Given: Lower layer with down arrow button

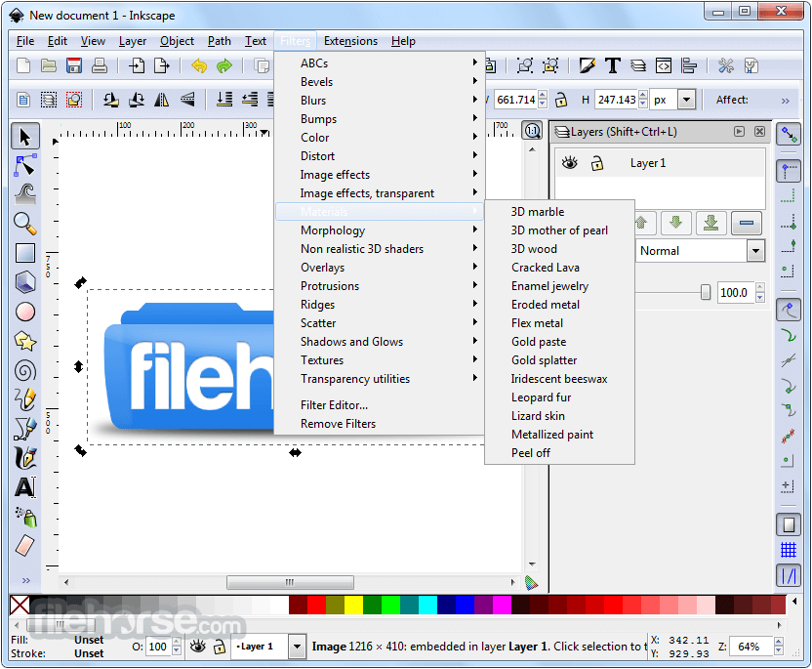Looking at the screenshot, I should 675,223.
